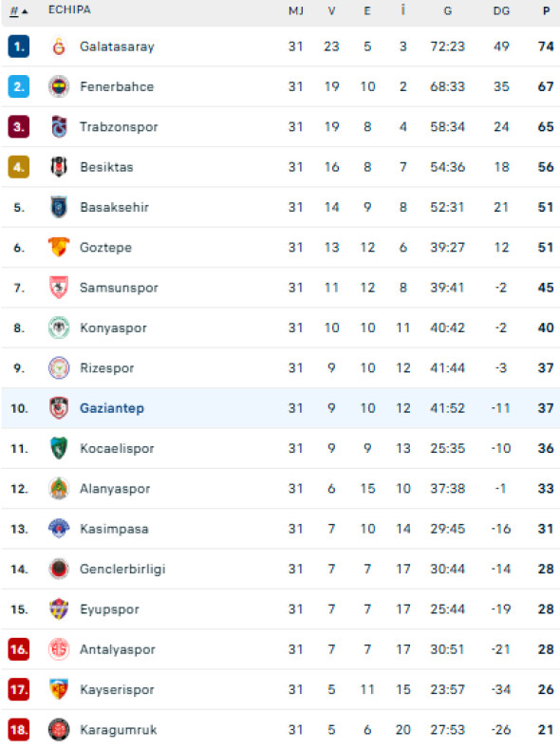
Task: Click the Trabzonspor team logo
Action: (59, 126)
